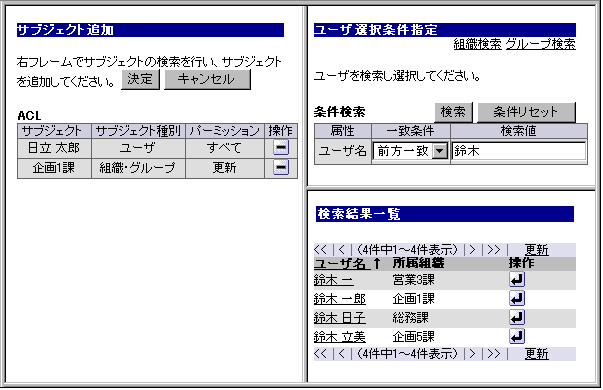Click the 条件リセット button
This screenshot has width=603, height=390.
pyautogui.click(x=526, y=112)
